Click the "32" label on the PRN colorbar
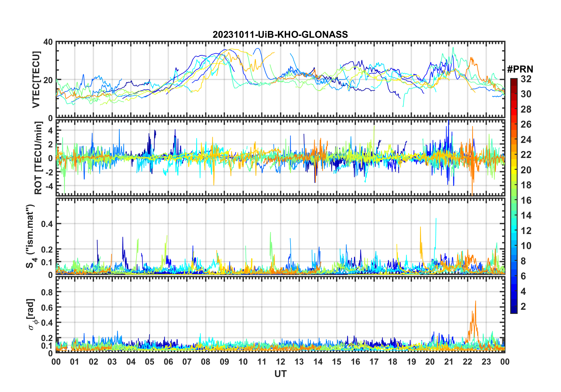Image resolution: width=561 pixels, height=392 pixels. click(x=526, y=79)
